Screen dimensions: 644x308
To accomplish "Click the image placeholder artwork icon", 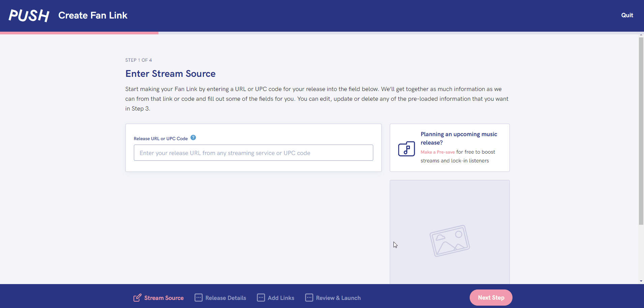I will (x=450, y=240).
